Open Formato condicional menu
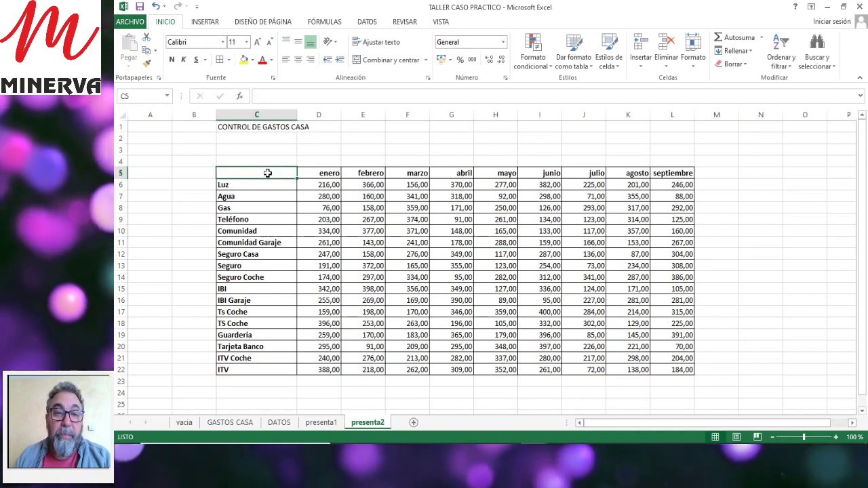868x488 pixels. click(x=533, y=52)
